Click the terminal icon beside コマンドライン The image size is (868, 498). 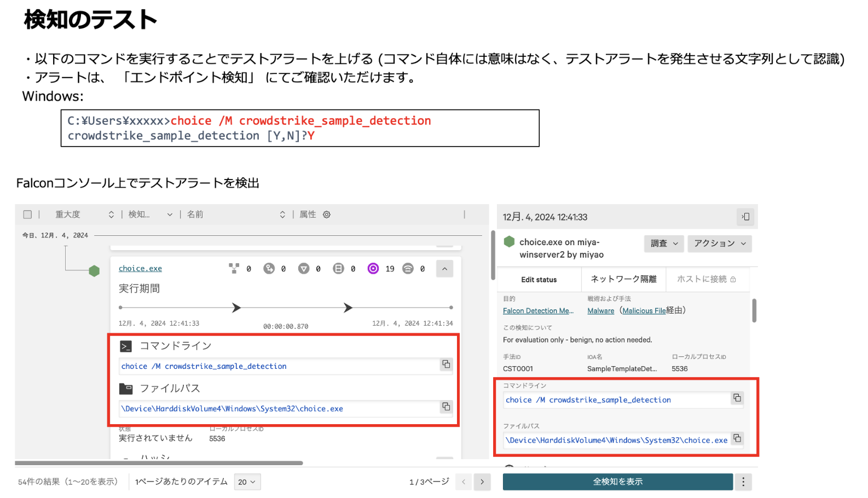[126, 346]
